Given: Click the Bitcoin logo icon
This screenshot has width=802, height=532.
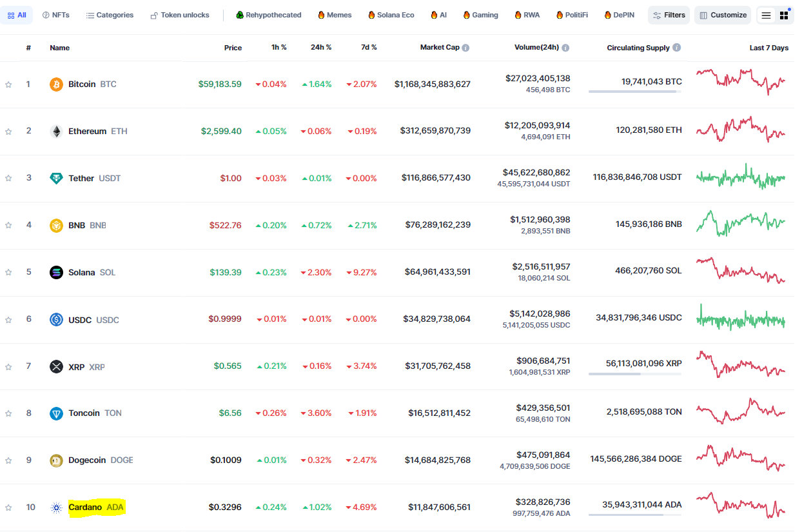Looking at the screenshot, I should [57, 84].
